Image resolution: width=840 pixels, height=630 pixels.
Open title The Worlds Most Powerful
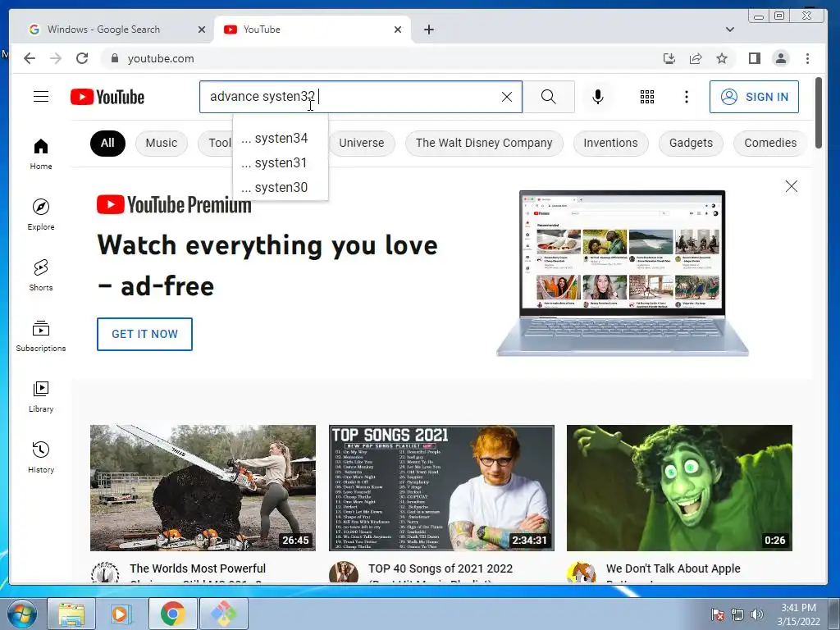pyautogui.click(x=198, y=568)
